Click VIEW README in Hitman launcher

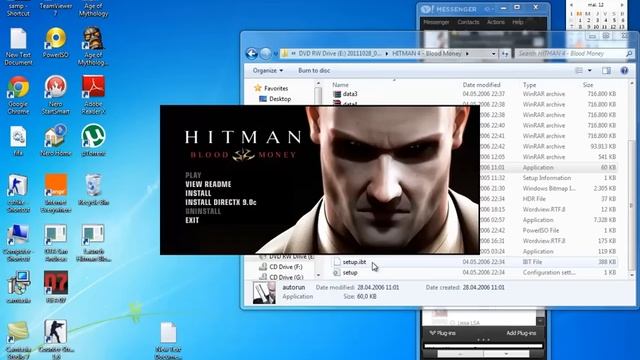coord(208,184)
